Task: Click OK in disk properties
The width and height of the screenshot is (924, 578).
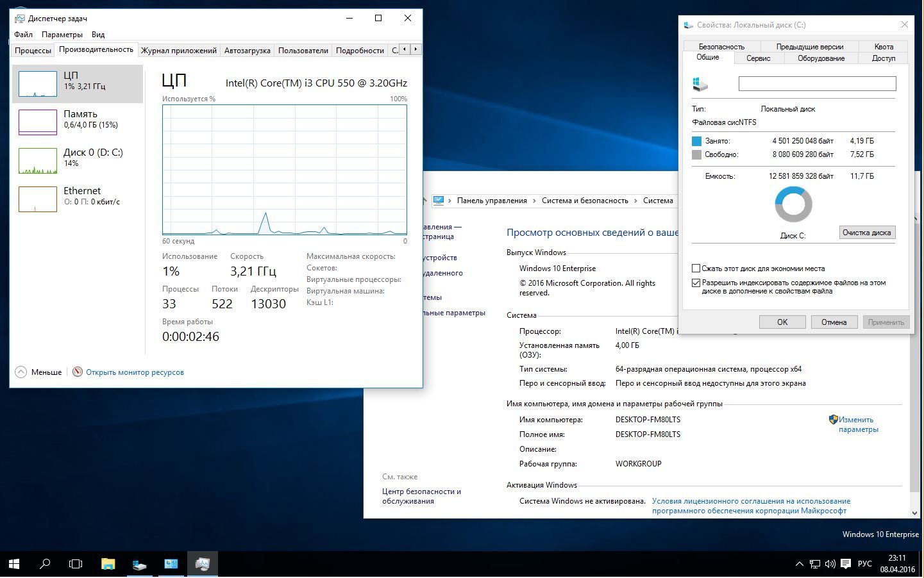Action: point(782,322)
